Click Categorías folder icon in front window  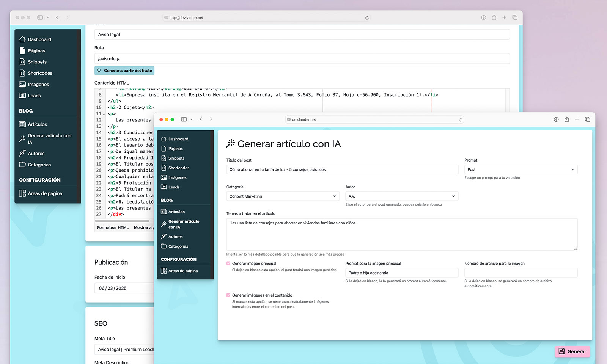(x=164, y=246)
